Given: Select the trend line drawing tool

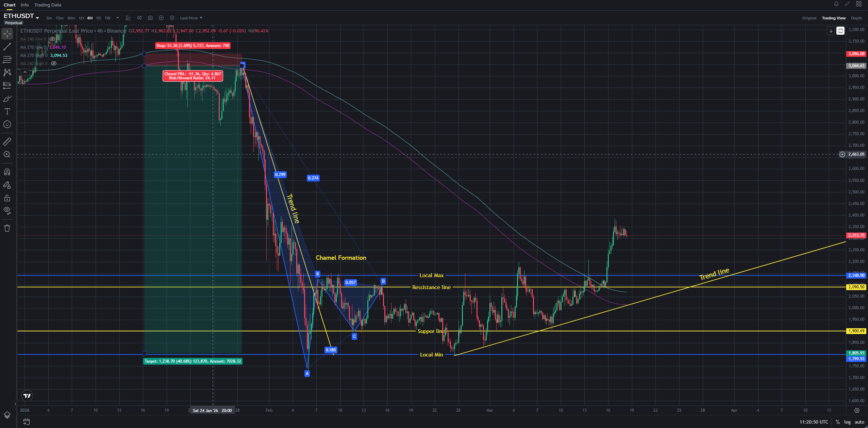Looking at the screenshot, I should pos(7,47).
